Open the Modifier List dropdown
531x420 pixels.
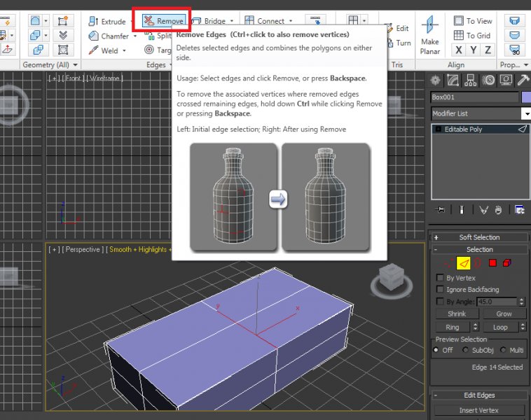tap(525, 113)
